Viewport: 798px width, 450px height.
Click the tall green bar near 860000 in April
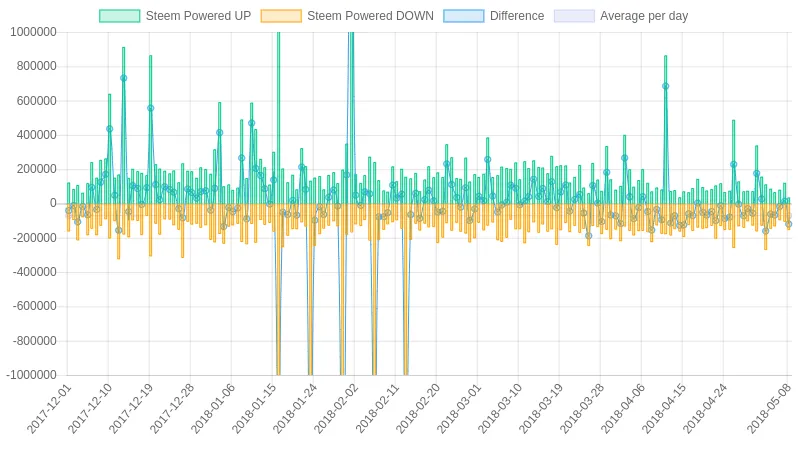(666, 130)
